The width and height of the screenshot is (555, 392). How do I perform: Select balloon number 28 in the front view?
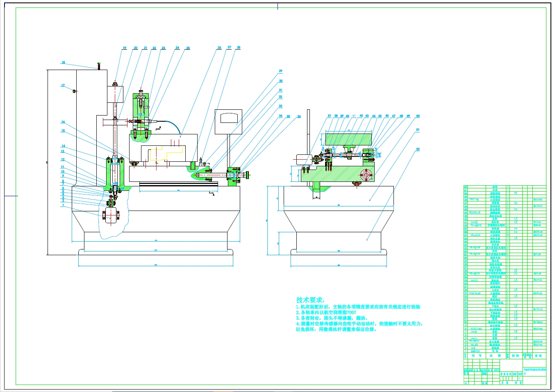tap(239, 47)
